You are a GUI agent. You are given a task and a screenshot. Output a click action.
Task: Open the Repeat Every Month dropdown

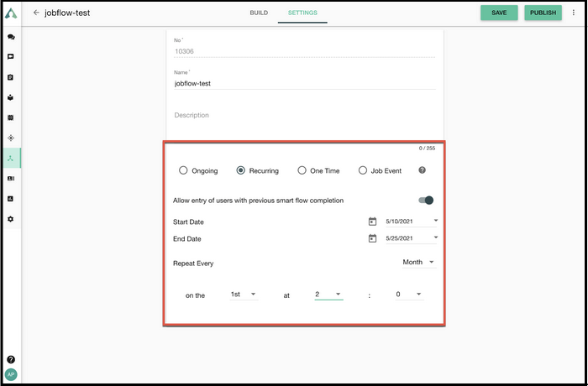[x=419, y=262]
